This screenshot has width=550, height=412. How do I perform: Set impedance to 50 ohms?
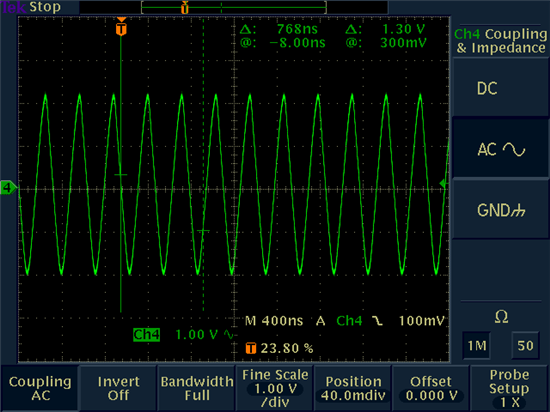pyautogui.click(x=525, y=346)
